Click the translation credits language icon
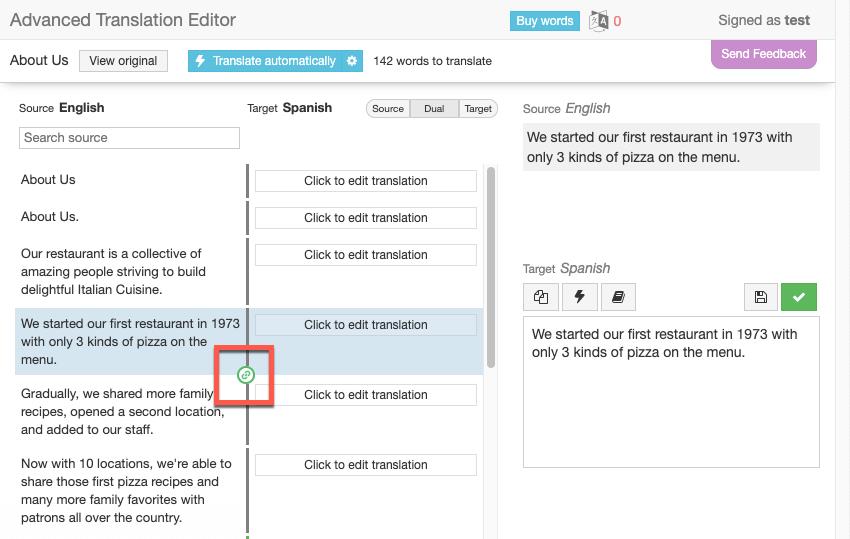 pos(599,20)
